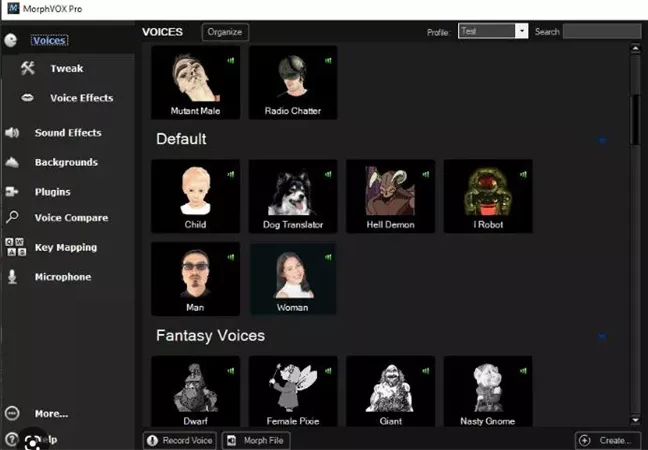Click the scrollbar up arrow
This screenshot has height=450, width=648.
(635, 49)
